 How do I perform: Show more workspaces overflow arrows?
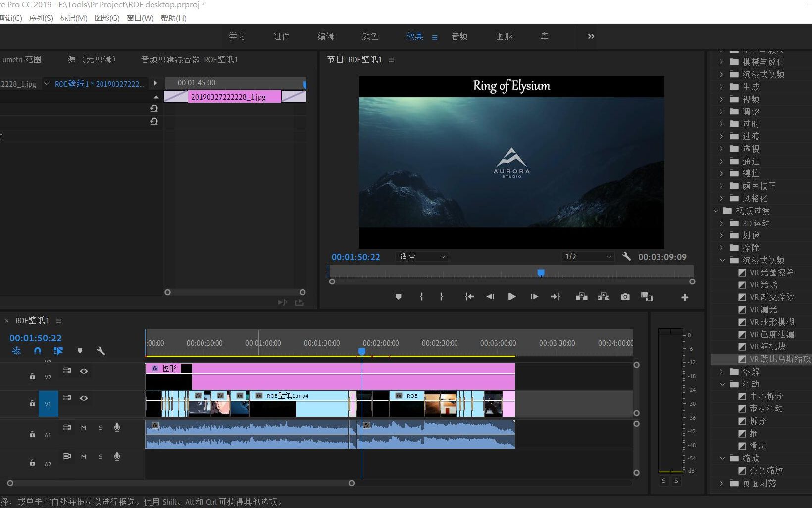[591, 36]
